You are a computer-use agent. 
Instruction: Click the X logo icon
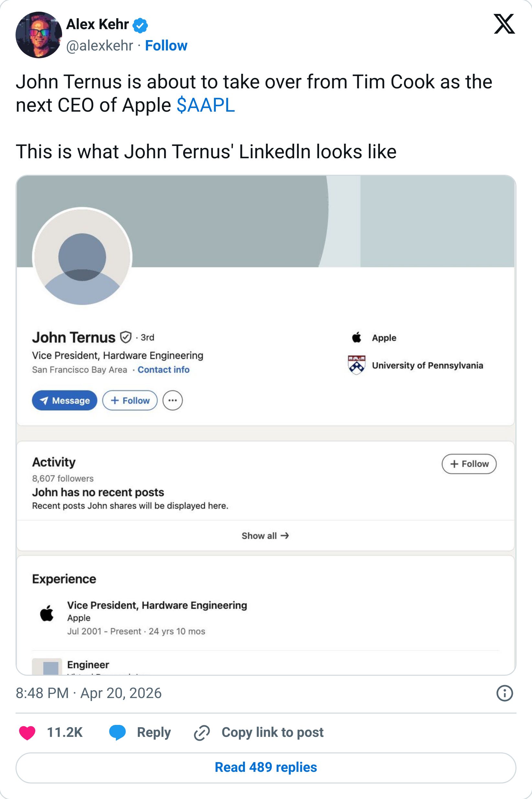click(x=504, y=24)
